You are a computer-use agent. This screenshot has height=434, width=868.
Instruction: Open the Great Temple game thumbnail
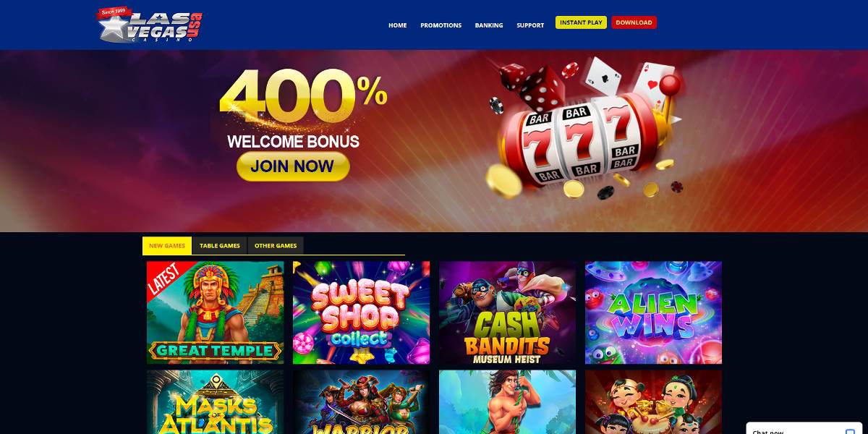(x=216, y=312)
